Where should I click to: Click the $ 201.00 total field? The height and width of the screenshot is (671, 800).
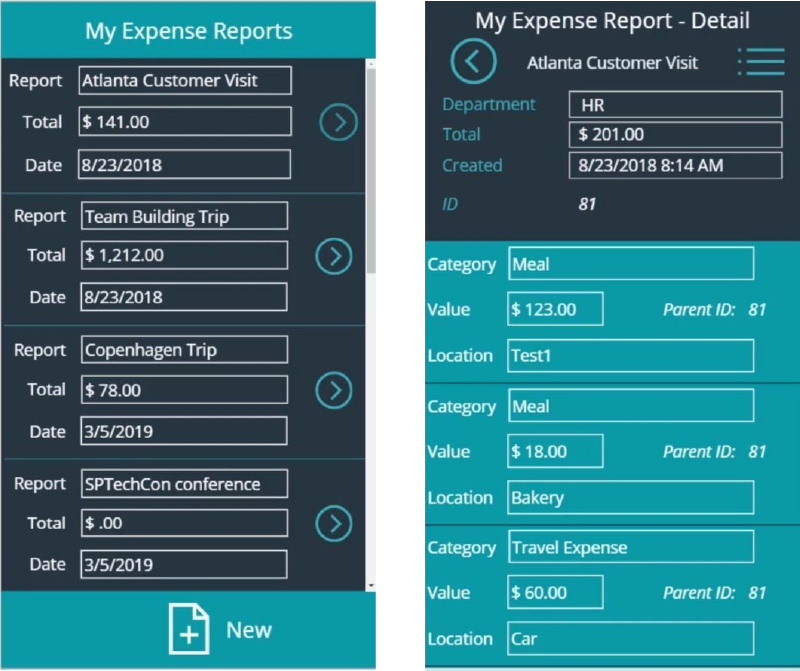pyautogui.click(x=676, y=134)
